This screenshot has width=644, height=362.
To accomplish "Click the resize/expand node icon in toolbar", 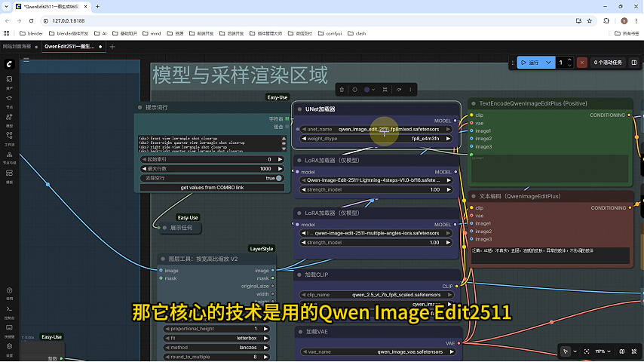I will 385,90.
